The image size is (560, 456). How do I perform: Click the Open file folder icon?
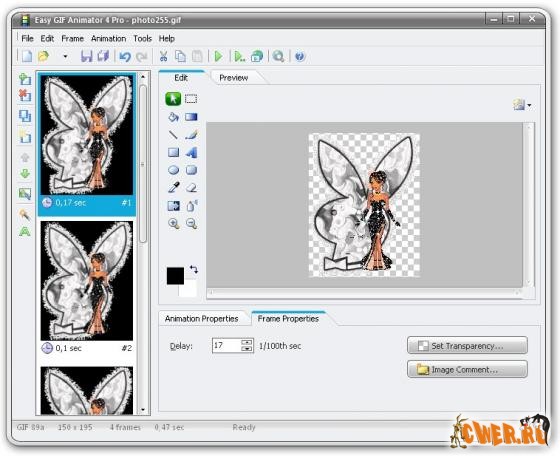click(x=44, y=56)
